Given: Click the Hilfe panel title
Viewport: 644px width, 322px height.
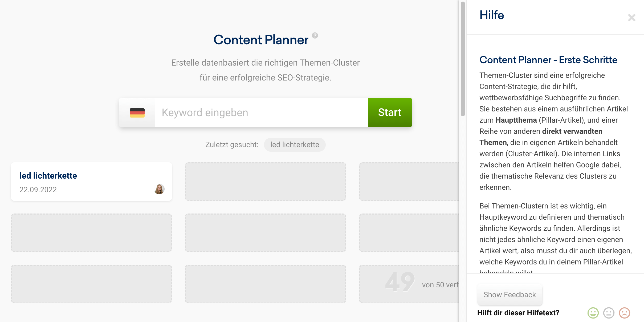Looking at the screenshot, I should click(492, 15).
